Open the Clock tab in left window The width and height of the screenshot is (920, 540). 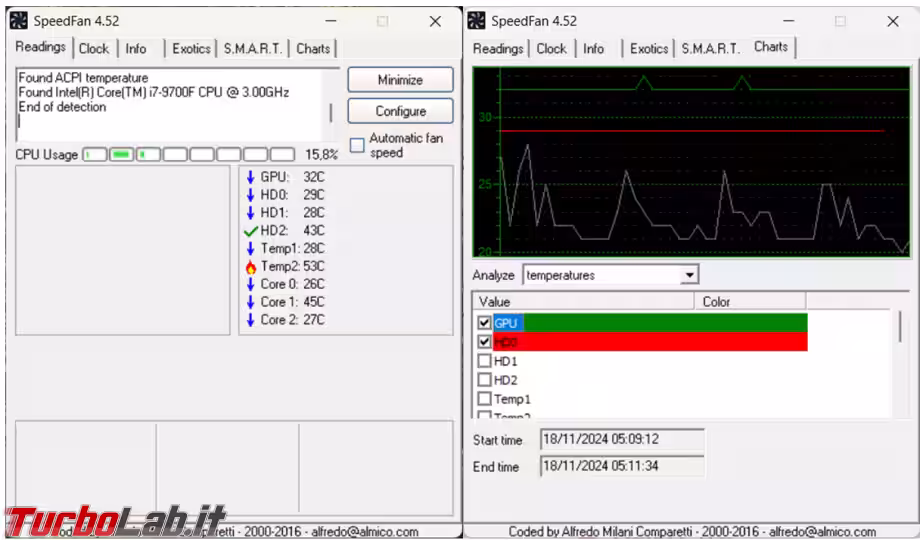coord(94,49)
